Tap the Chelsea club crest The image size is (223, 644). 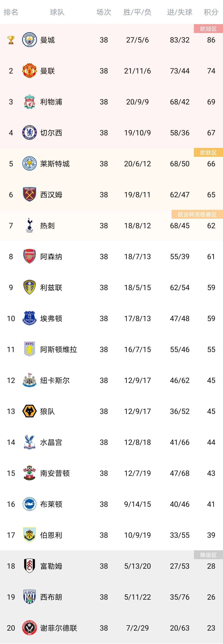pyautogui.click(x=30, y=133)
